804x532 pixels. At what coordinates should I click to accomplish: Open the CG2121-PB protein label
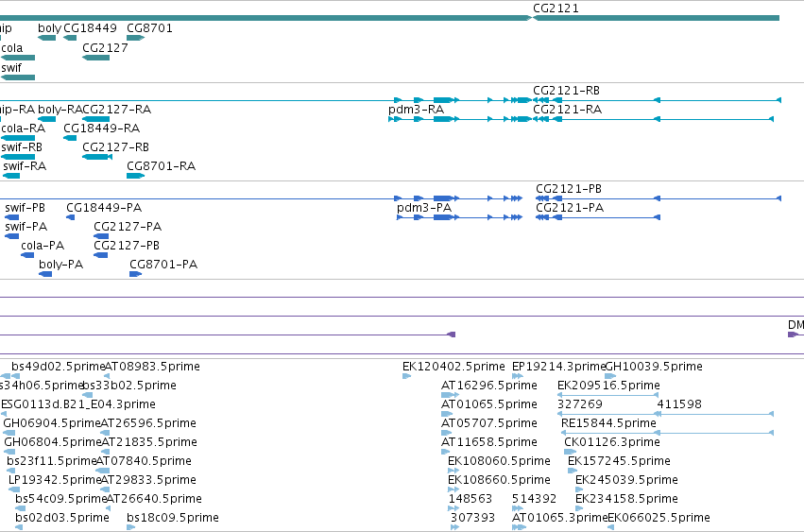(569, 189)
